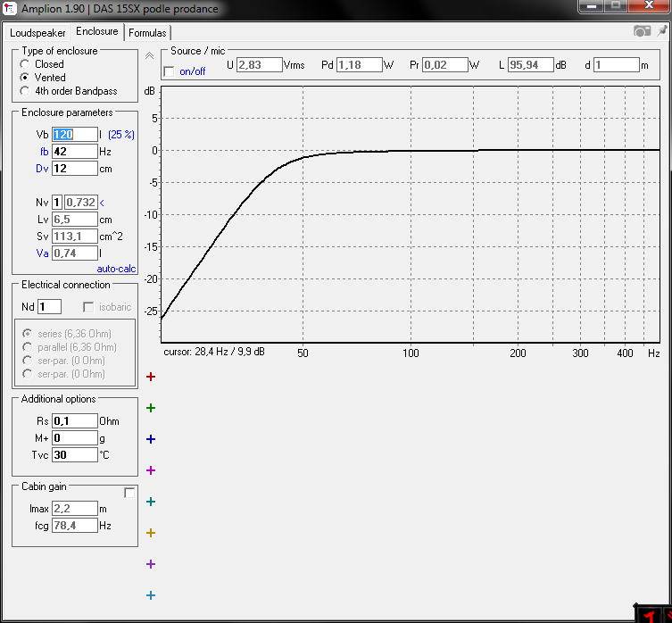Click the magenta plus curve icon
672x623 pixels.
(151, 470)
